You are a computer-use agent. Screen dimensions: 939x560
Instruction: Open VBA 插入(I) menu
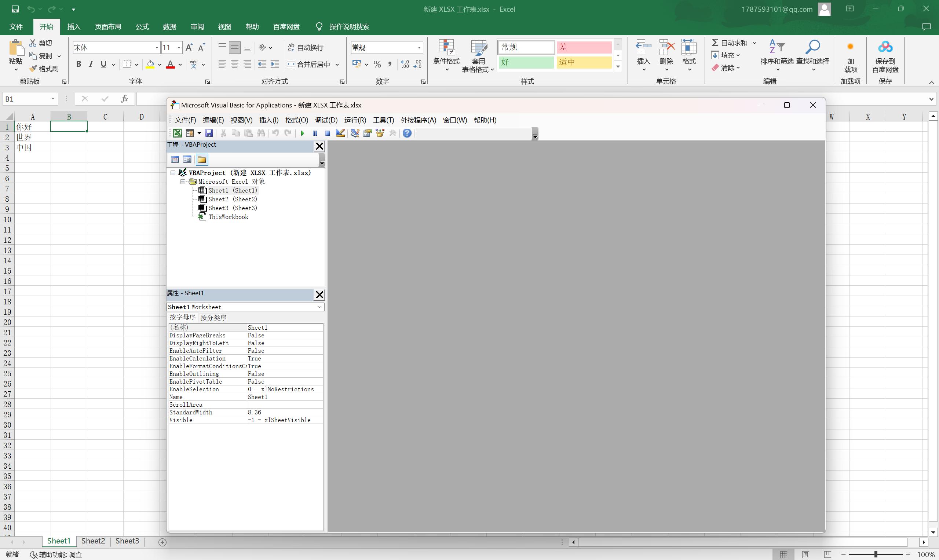(269, 120)
